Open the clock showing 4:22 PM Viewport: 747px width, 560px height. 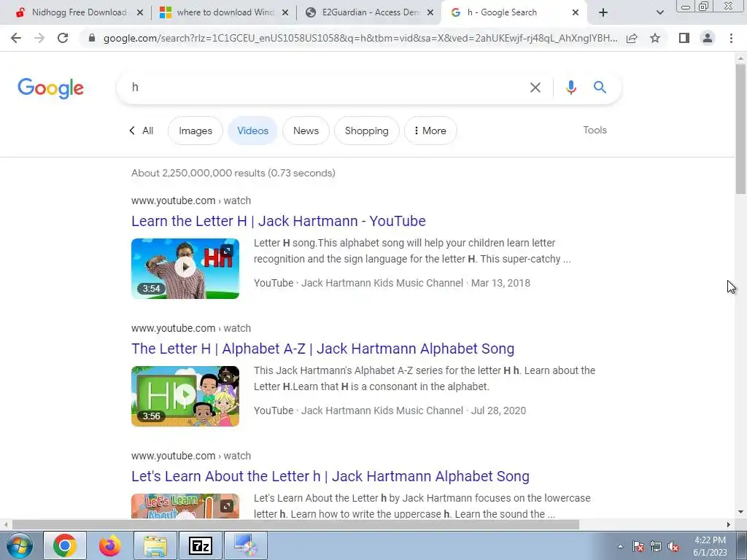click(710, 546)
